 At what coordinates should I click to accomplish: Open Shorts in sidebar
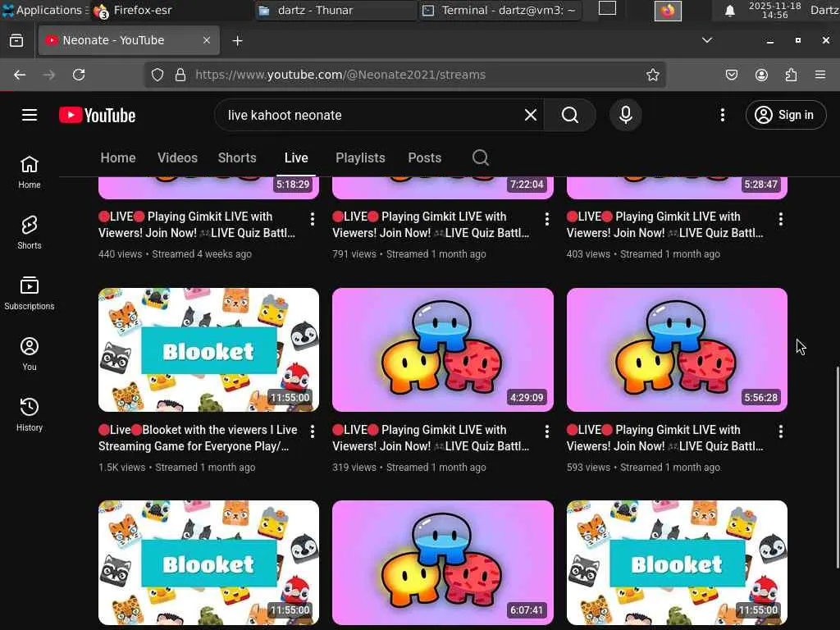pyautogui.click(x=30, y=232)
